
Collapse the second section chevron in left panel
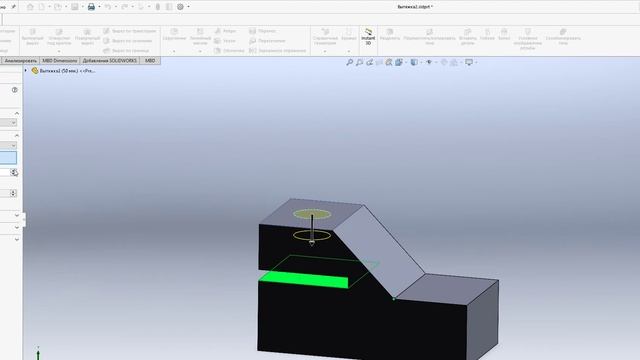click(17, 135)
